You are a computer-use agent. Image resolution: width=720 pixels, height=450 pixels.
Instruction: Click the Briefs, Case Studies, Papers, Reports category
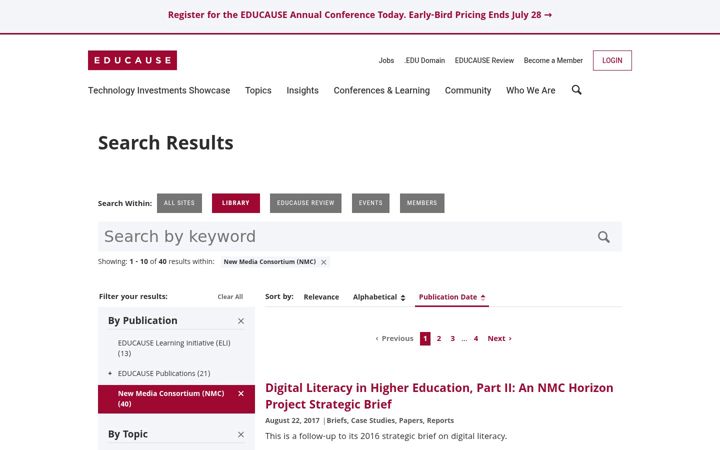(x=390, y=420)
